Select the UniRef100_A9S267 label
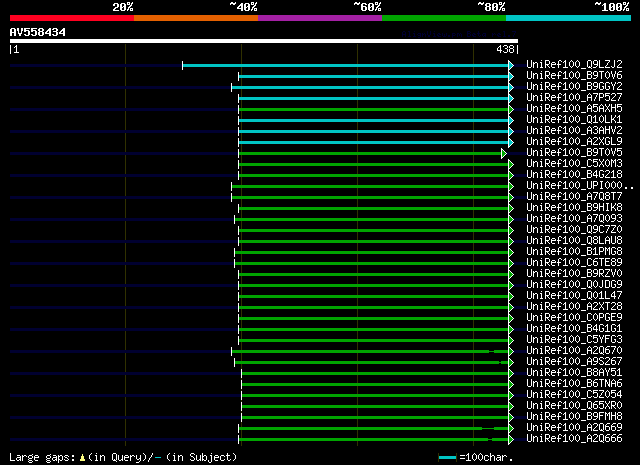640x465 pixels. pyautogui.click(x=574, y=362)
